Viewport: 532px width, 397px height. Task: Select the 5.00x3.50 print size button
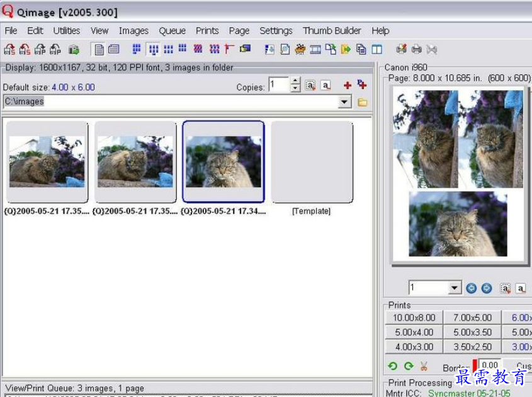click(x=472, y=332)
